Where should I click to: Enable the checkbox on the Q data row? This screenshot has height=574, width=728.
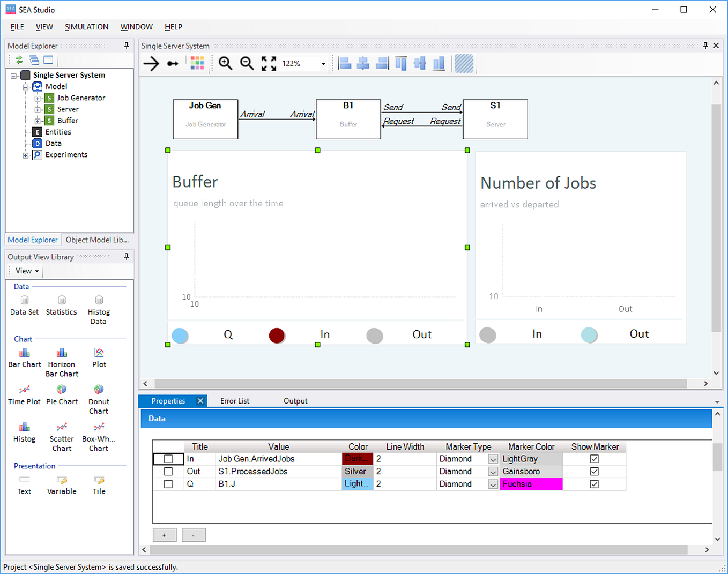[x=168, y=484]
